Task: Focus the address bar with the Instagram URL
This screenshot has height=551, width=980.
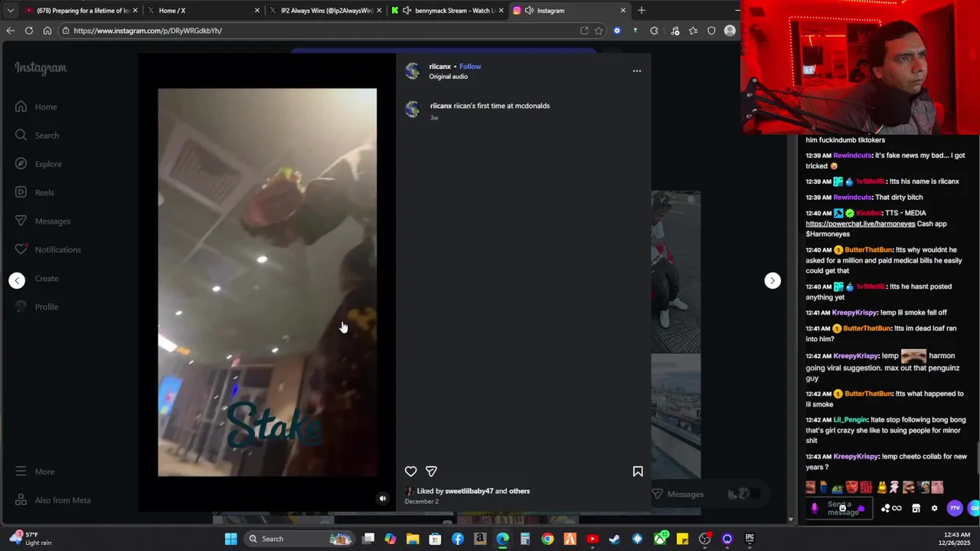Action: [322, 31]
